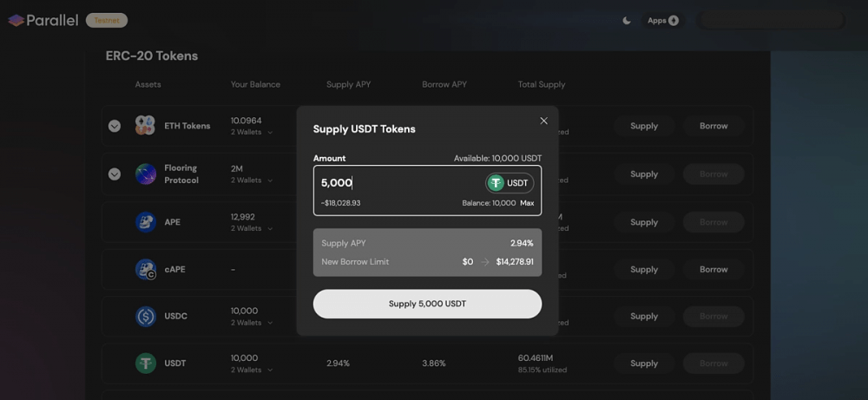Screen dimensions: 868x400
Task: Click the wallet address field in header
Action: pos(771,21)
